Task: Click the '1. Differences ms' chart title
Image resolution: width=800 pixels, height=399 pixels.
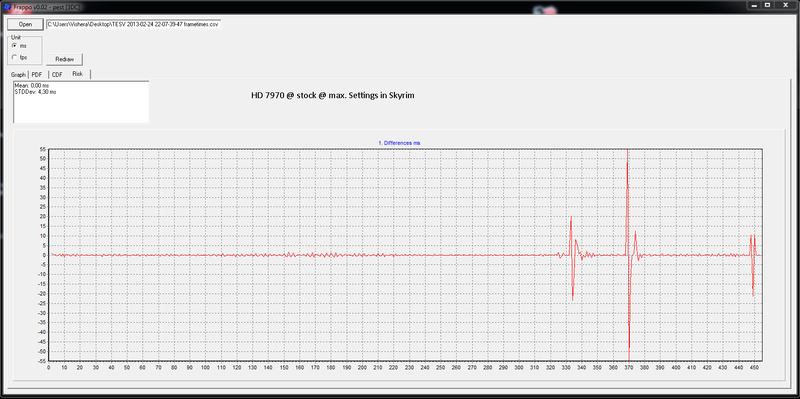Action: pos(399,143)
